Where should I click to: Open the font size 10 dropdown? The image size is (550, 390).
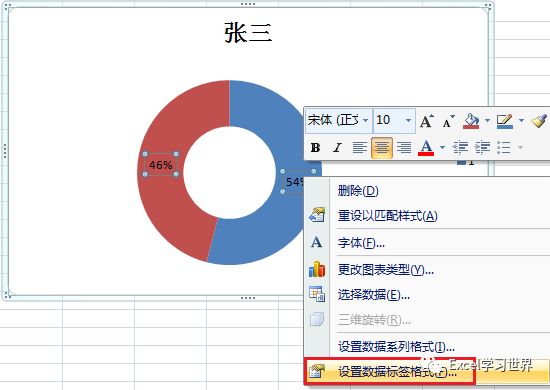pyautogui.click(x=408, y=121)
